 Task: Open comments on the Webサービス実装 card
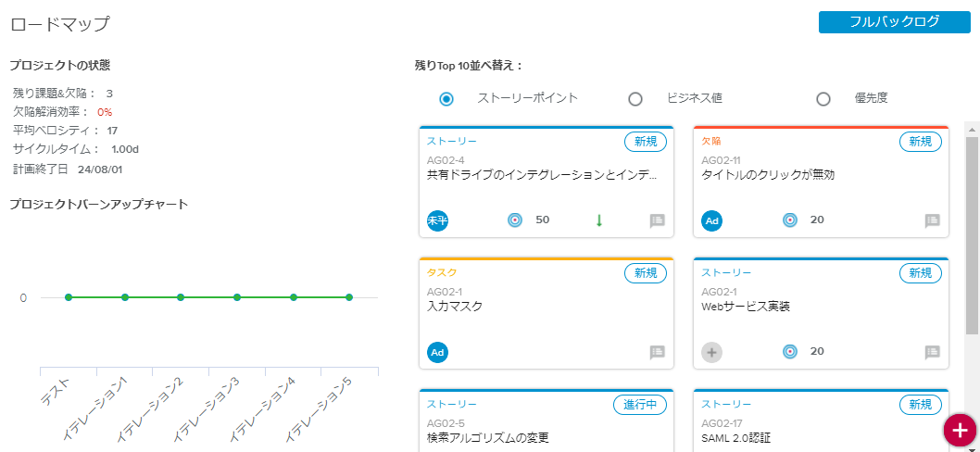[x=933, y=352]
